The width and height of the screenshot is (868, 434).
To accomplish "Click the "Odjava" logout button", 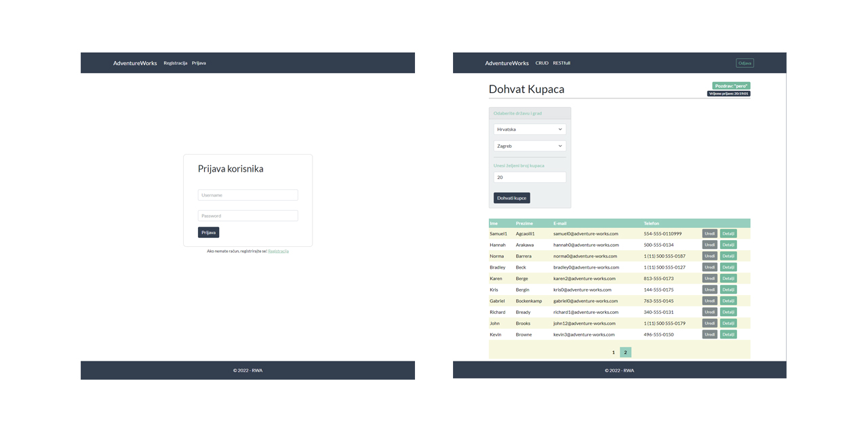I will (x=744, y=62).
